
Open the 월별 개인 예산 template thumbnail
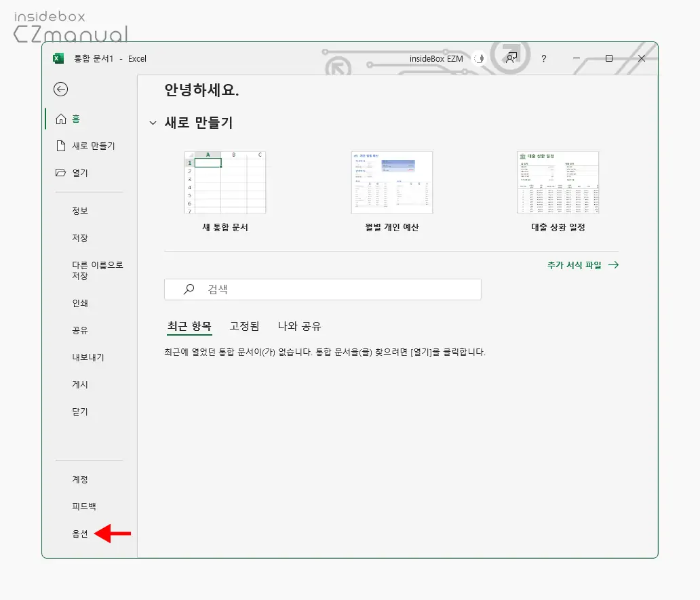point(392,182)
